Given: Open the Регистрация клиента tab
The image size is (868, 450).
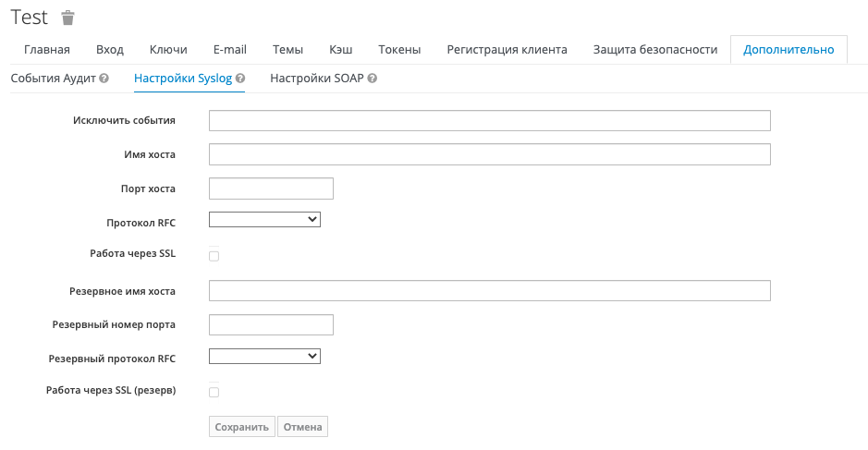Looking at the screenshot, I should point(507,50).
